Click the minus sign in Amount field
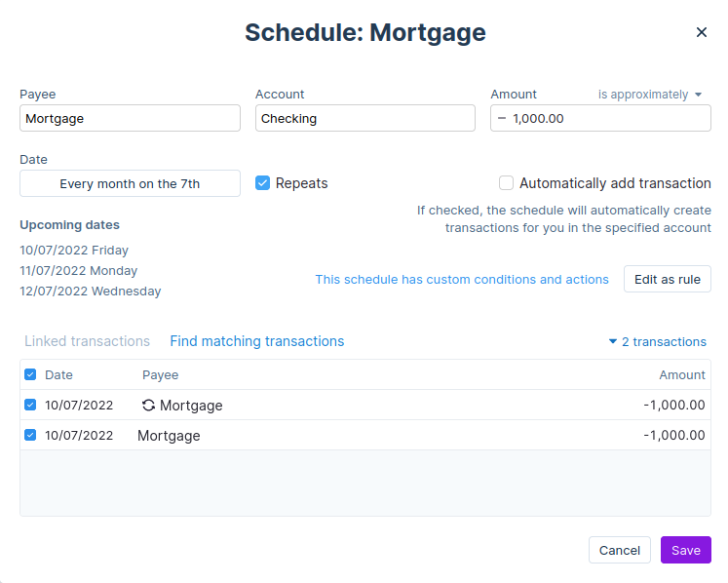 (502, 118)
